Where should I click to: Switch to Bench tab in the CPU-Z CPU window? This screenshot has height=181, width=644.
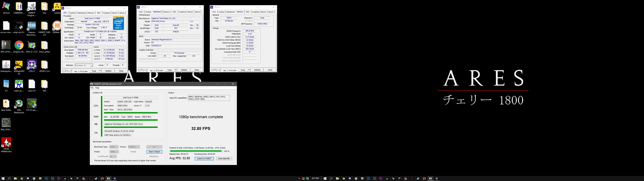pos(115,13)
